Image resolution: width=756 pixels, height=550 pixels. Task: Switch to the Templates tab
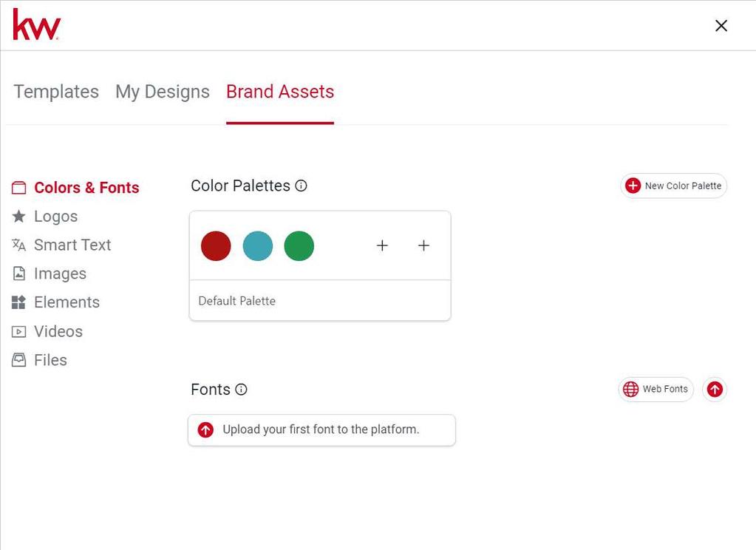(x=56, y=92)
